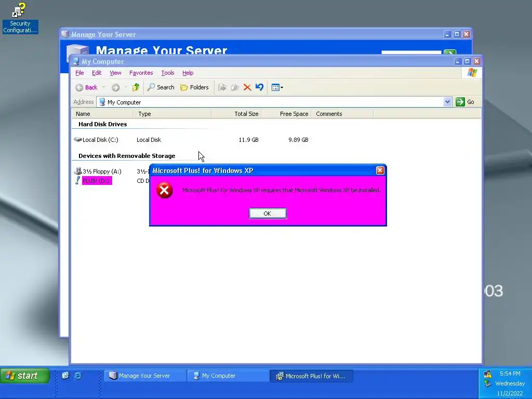Switch to My Computer taskbar button
Screen dimensions: 532x399
(229, 376)
